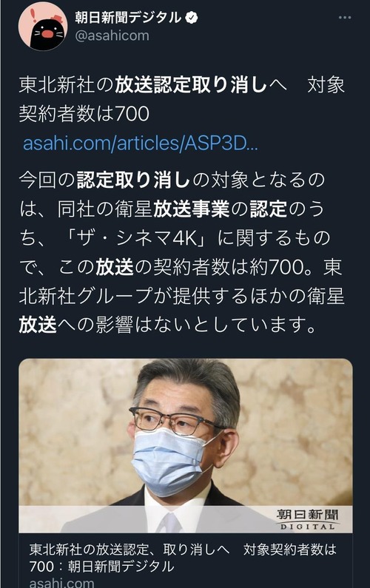Click the 朝日新聞デジタル display name
Image resolution: width=370 pixels, height=588 pixels.
(x=128, y=17)
